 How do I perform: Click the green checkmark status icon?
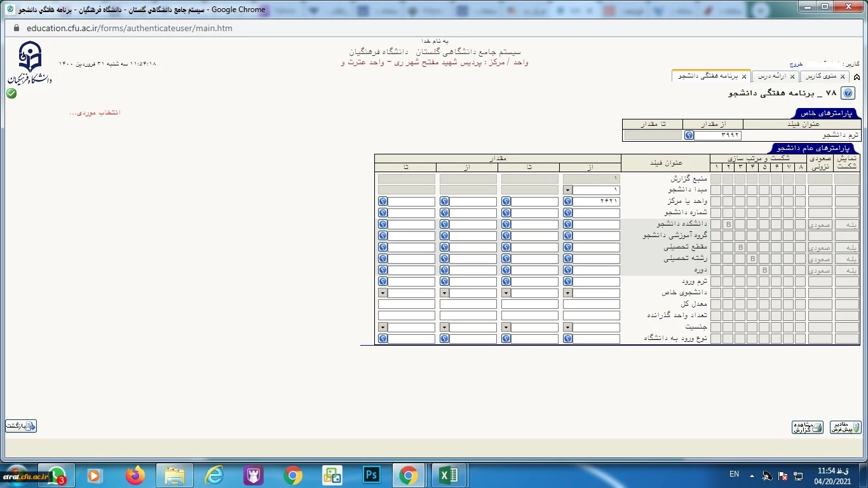[11, 93]
